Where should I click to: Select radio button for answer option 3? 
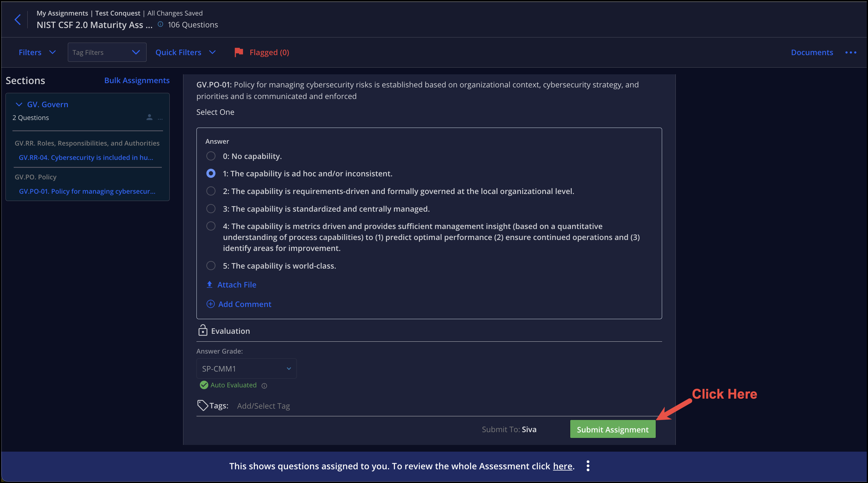pos(211,208)
